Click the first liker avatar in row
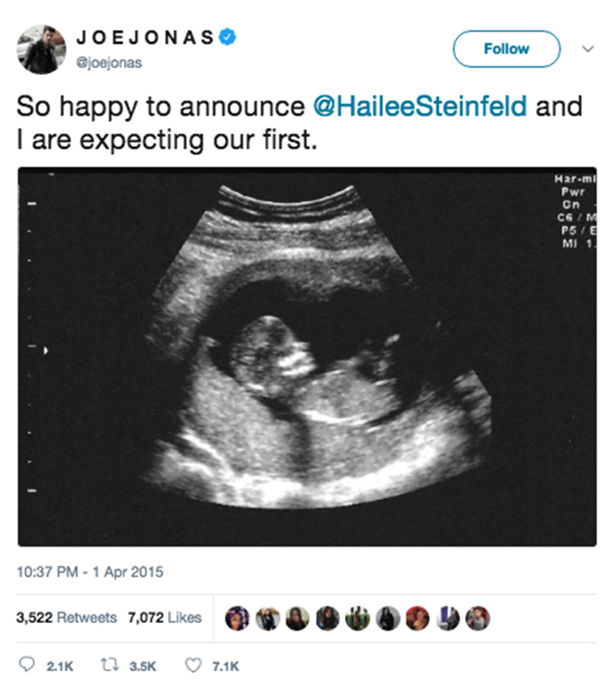Screen dimensions: 616x693 coord(236,618)
